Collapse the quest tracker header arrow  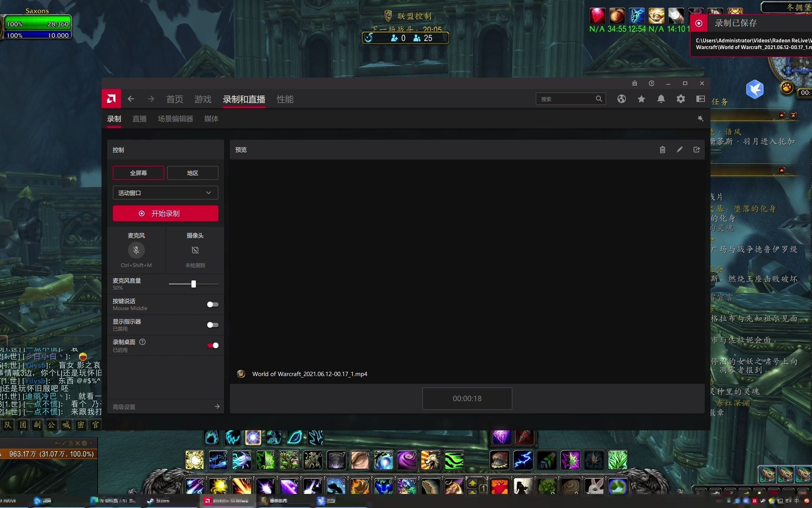[x=782, y=115]
